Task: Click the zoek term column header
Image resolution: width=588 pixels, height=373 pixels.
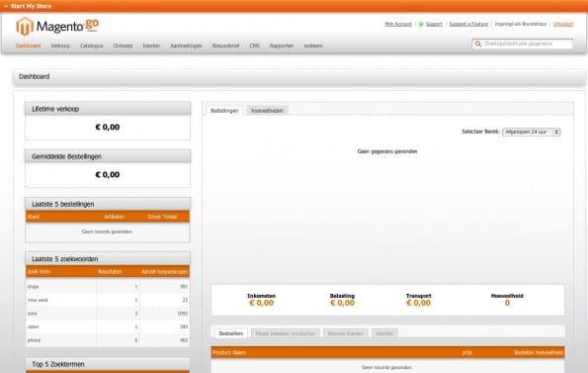Action: point(39,272)
